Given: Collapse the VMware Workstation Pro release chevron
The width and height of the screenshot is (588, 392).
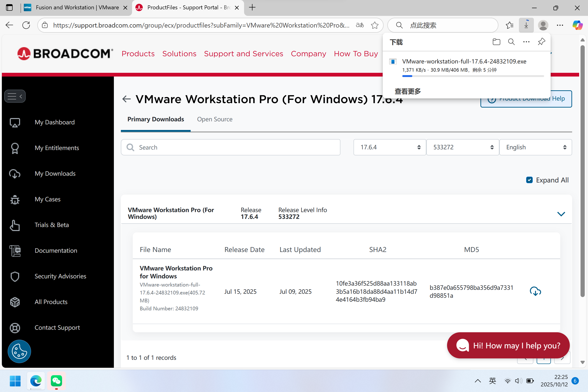Looking at the screenshot, I should [x=561, y=214].
